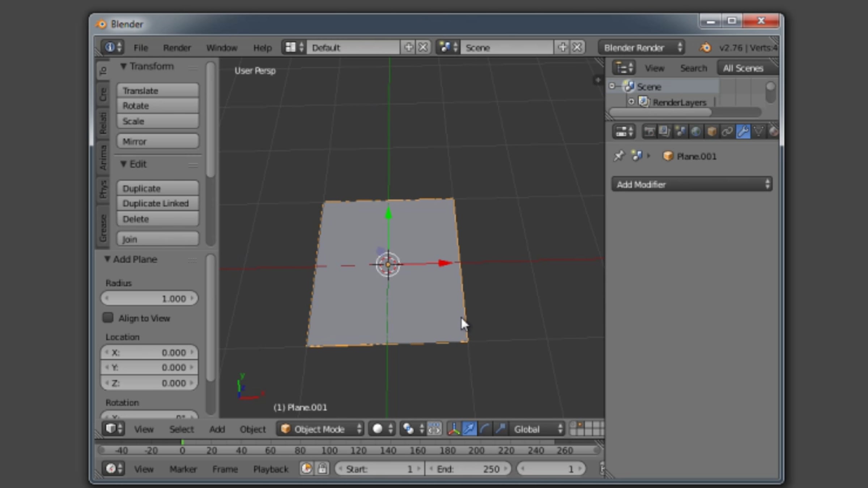Switch to the Object cube properties icon
Image resolution: width=868 pixels, height=488 pixels.
711,132
